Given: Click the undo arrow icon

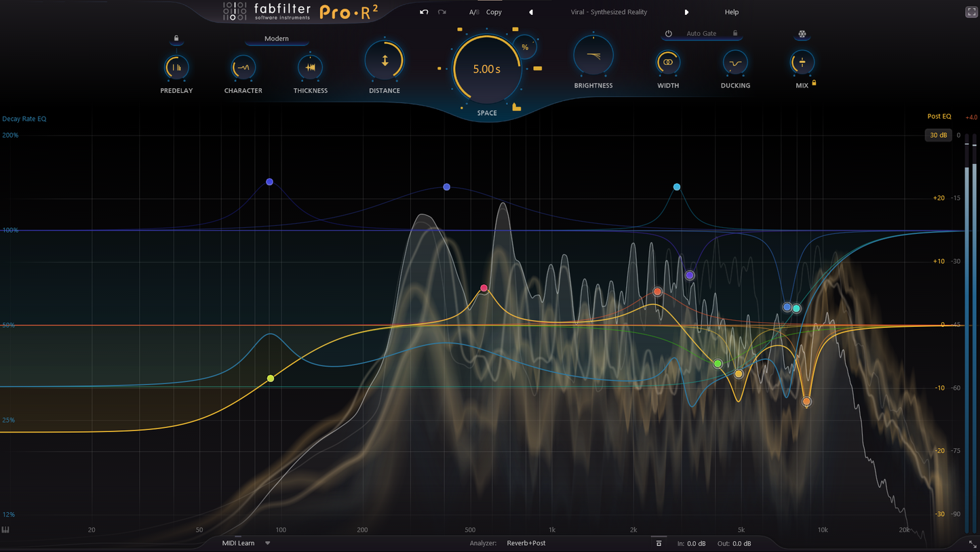Looking at the screenshot, I should coord(424,12).
